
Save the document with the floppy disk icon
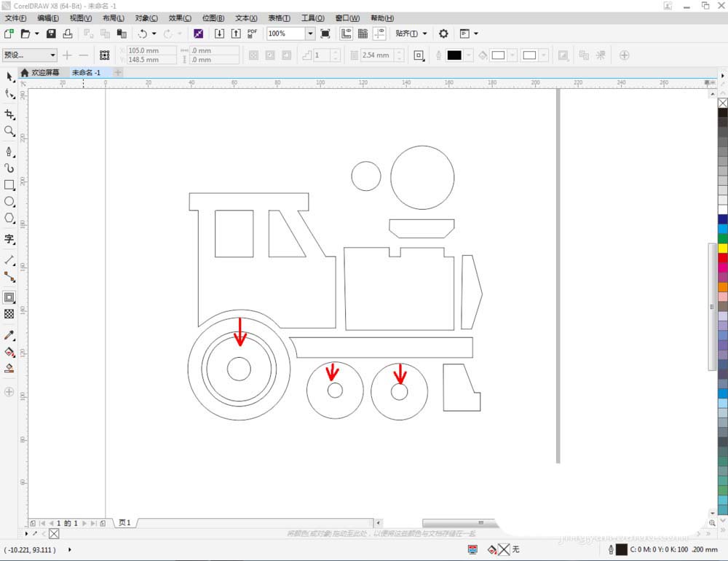coord(51,34)
